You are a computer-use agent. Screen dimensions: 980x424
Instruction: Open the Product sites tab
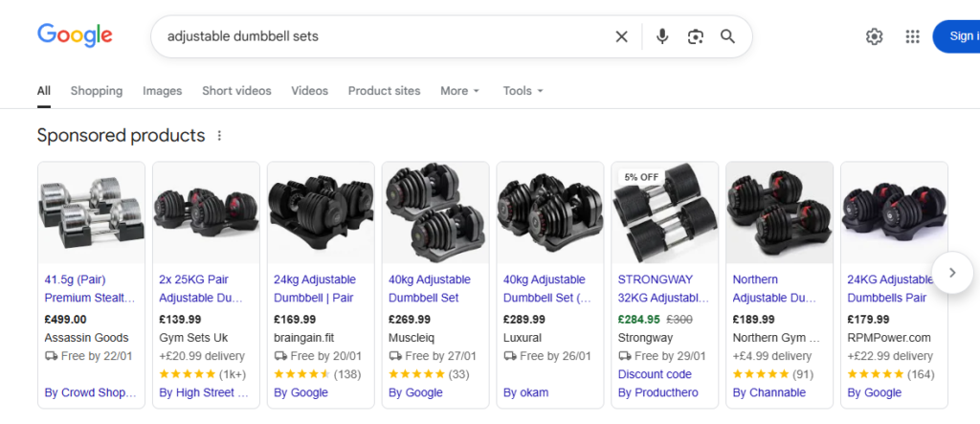(385, 91)
